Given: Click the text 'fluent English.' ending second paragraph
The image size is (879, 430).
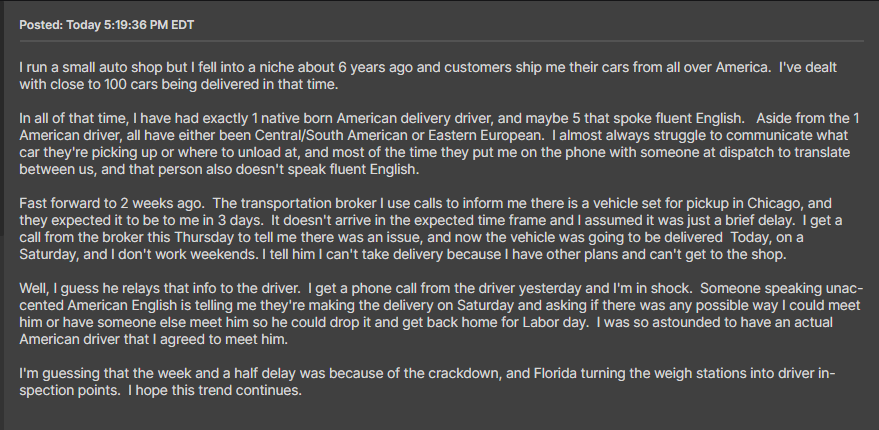Looking at the screenshot, I should coord(373,170).
